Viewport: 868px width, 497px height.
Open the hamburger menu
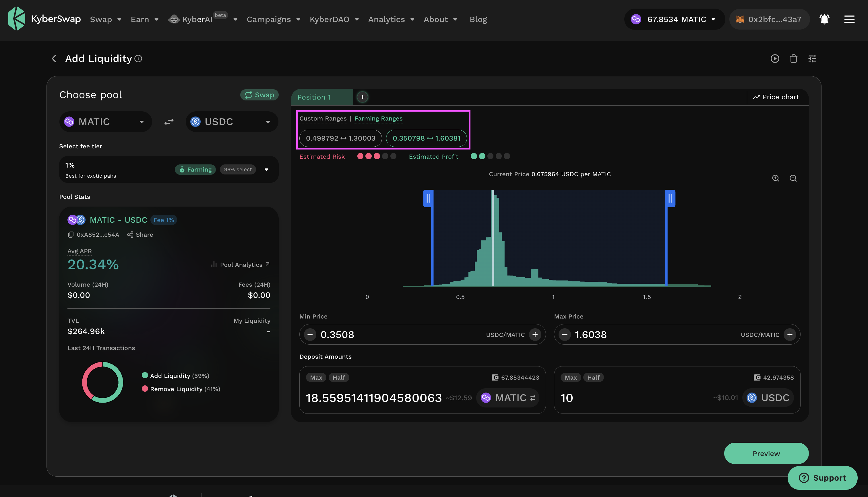849,19
